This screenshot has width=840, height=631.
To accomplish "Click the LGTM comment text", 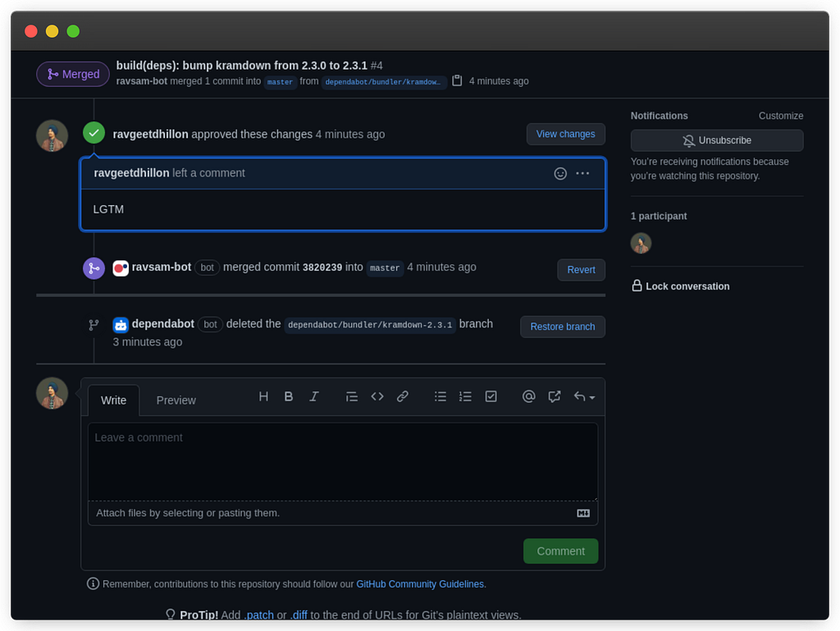I will tap(108, 209).
